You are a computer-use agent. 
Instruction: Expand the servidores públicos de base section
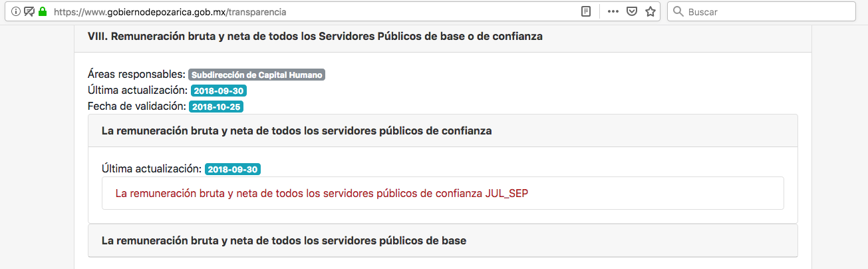283,240
